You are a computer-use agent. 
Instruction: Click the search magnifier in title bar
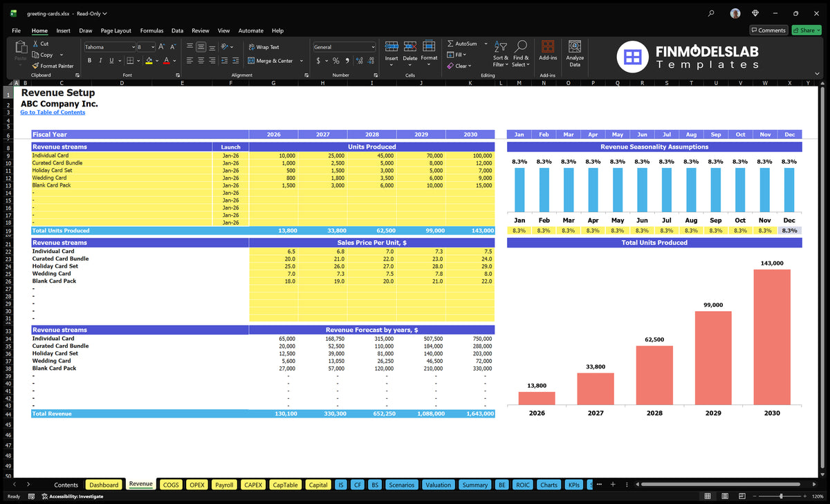[x=711, y=13]
